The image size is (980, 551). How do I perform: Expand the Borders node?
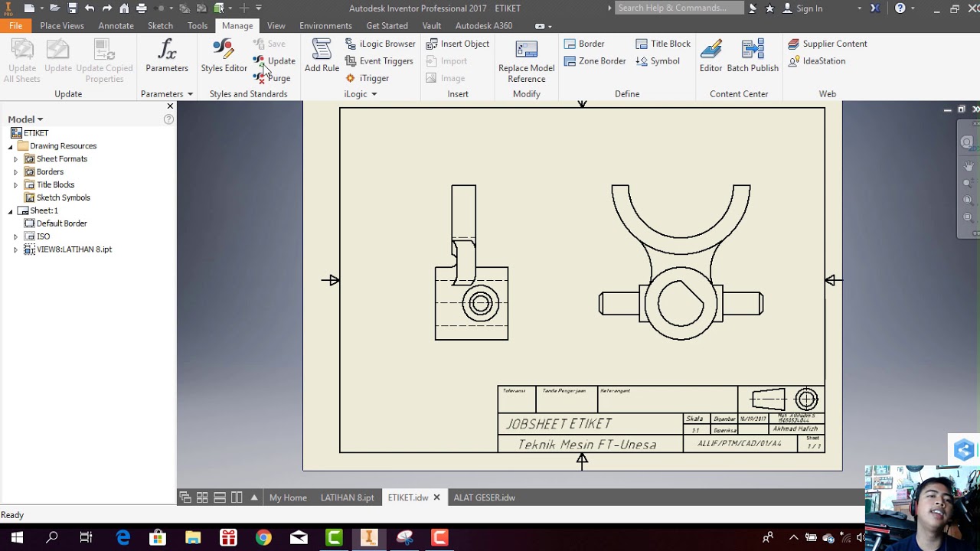[15, 172]
